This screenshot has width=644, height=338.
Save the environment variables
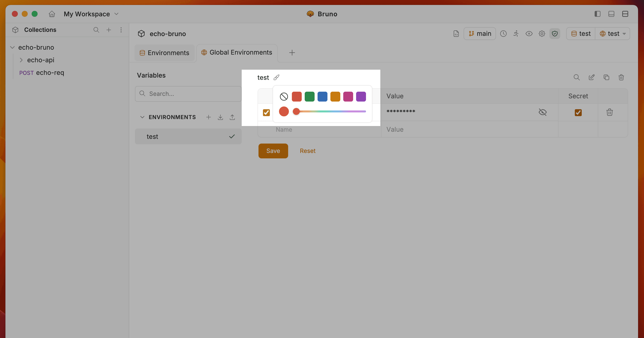273,151
